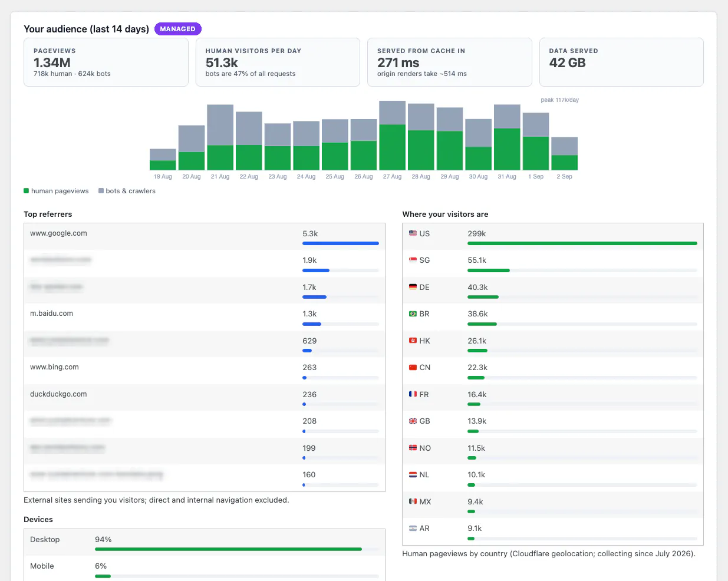The width and height of the screenshot is (728, 581).
Task: Click the 718k human · 624k bots text
Action: pos(72,74)
